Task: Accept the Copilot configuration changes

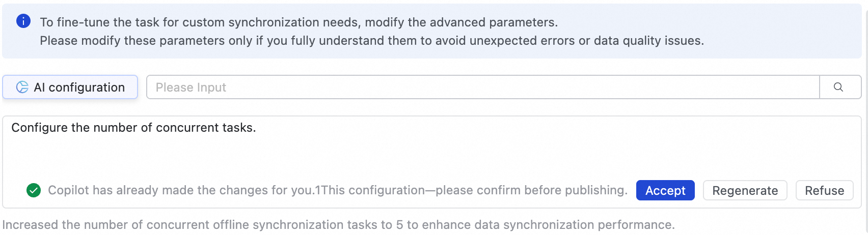Action: (665, 190)
